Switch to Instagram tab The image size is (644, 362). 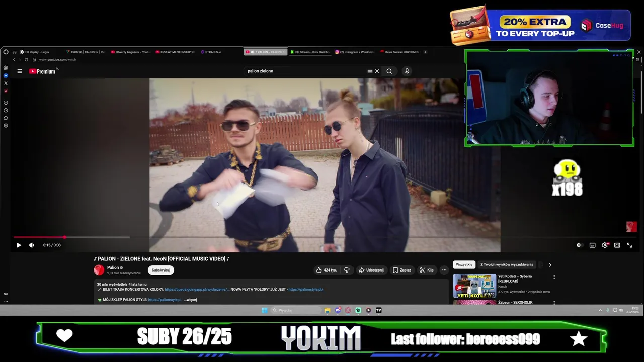coord(356,52)
